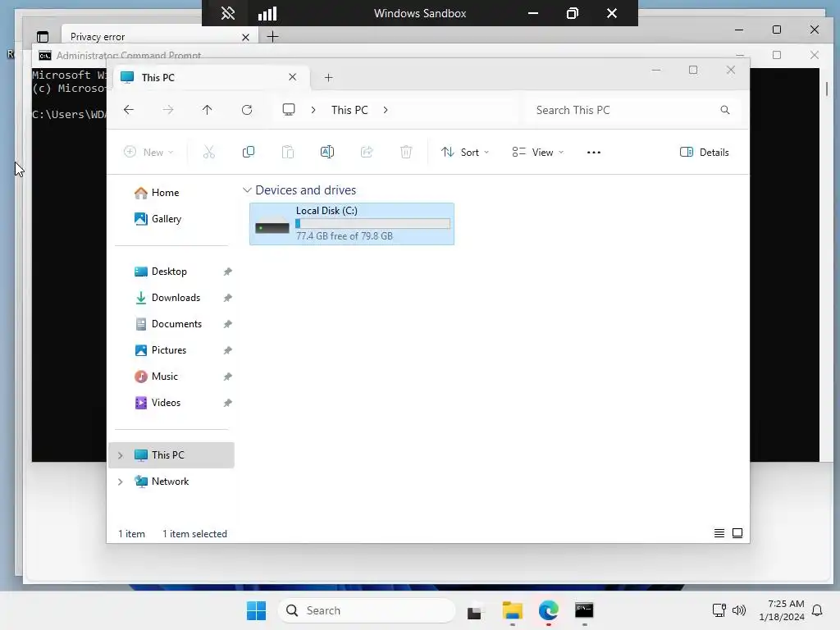Image resolution: width=840 pixels, height=630 pixels.
Task: Click the pin icon beside Music
Action: pos(228,377)
